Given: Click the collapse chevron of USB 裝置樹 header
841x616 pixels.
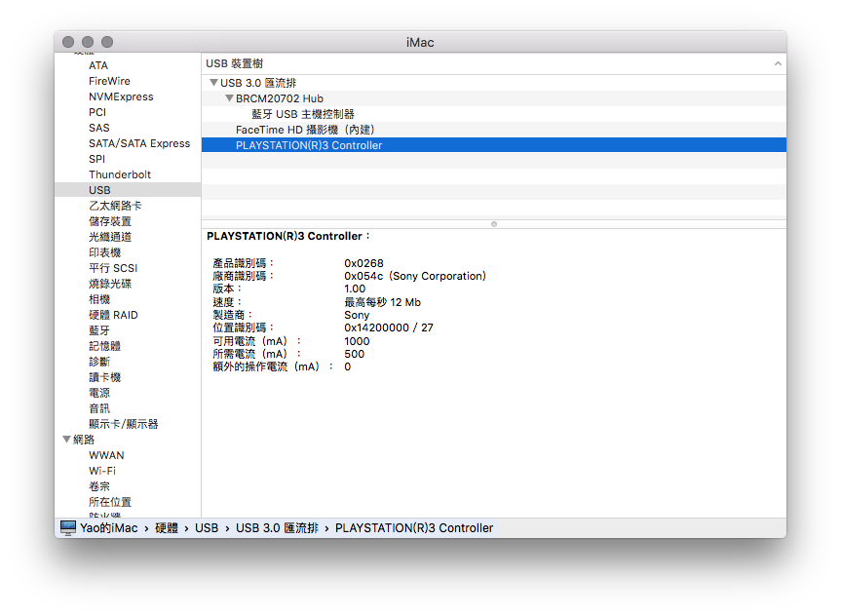Looking at the screenshot, I should (x=778, y=64).
